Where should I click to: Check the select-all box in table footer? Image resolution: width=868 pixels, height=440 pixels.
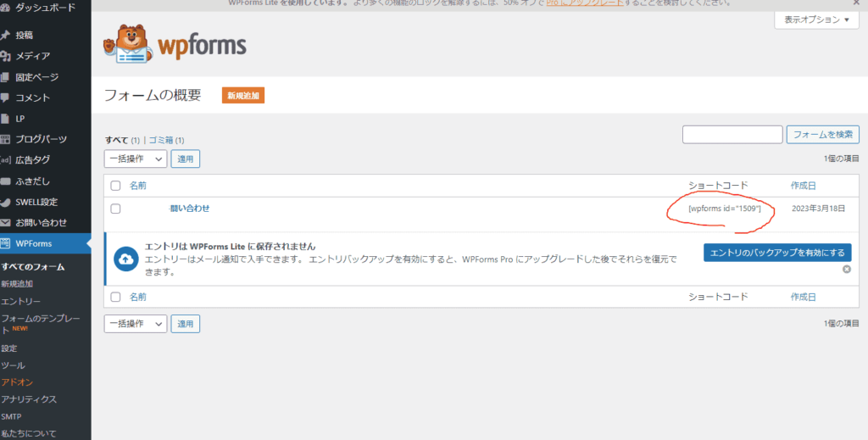click(115, 297)
